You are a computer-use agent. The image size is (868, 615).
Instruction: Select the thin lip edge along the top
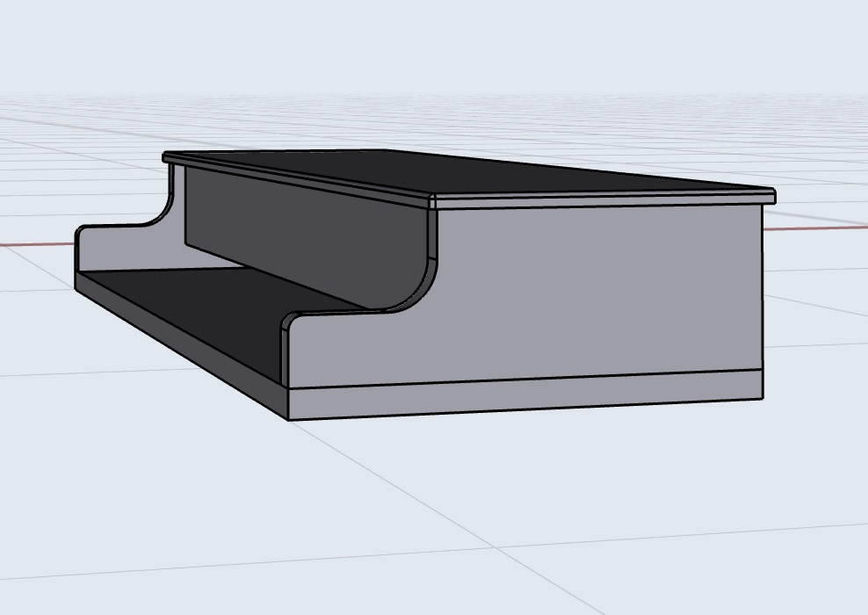click(604, 199)
